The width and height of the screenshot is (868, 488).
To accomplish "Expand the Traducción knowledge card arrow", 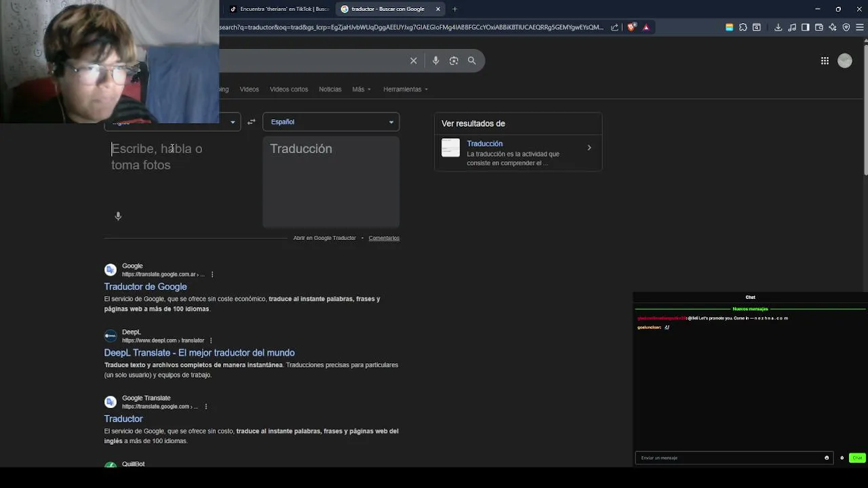I will click(x=589, y=148).
